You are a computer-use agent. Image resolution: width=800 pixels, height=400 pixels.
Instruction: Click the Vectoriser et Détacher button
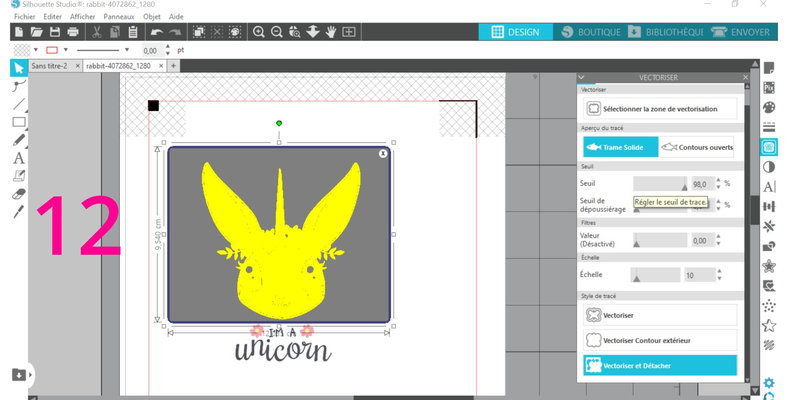click(659, 366)
